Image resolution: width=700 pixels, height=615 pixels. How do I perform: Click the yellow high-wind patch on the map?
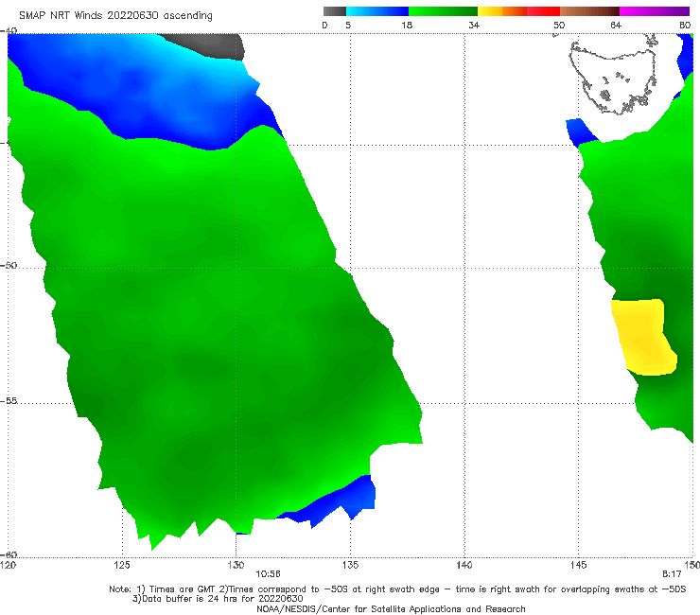click(x=643, y=337)
